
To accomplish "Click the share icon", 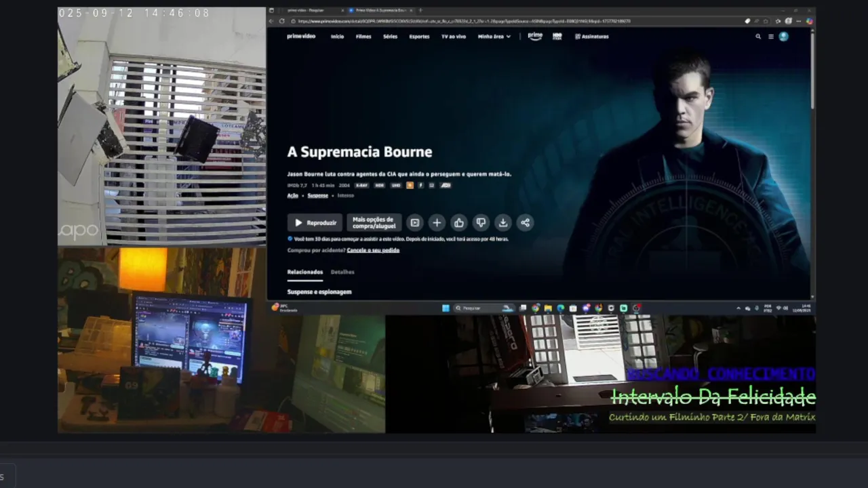I will point(525,222).
